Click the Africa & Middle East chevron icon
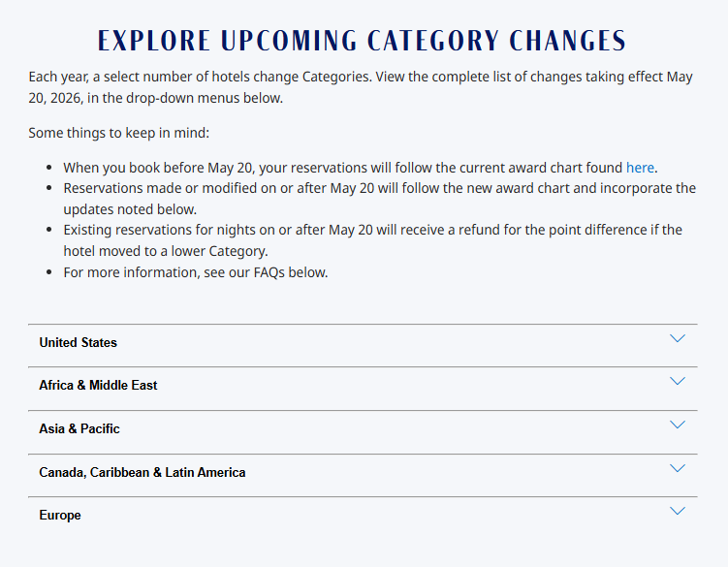 point(678,381)
